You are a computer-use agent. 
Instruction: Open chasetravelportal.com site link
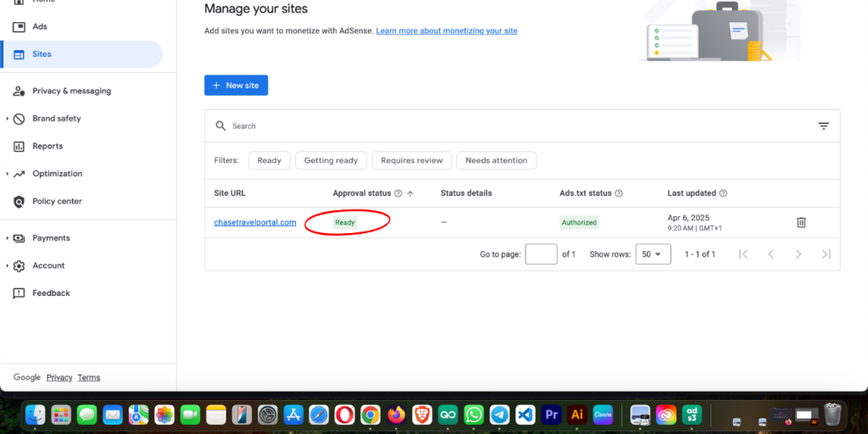point(255,223)
